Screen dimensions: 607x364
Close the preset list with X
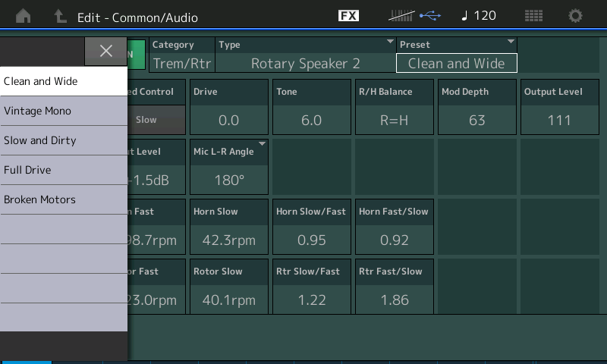tap(106, 51)
